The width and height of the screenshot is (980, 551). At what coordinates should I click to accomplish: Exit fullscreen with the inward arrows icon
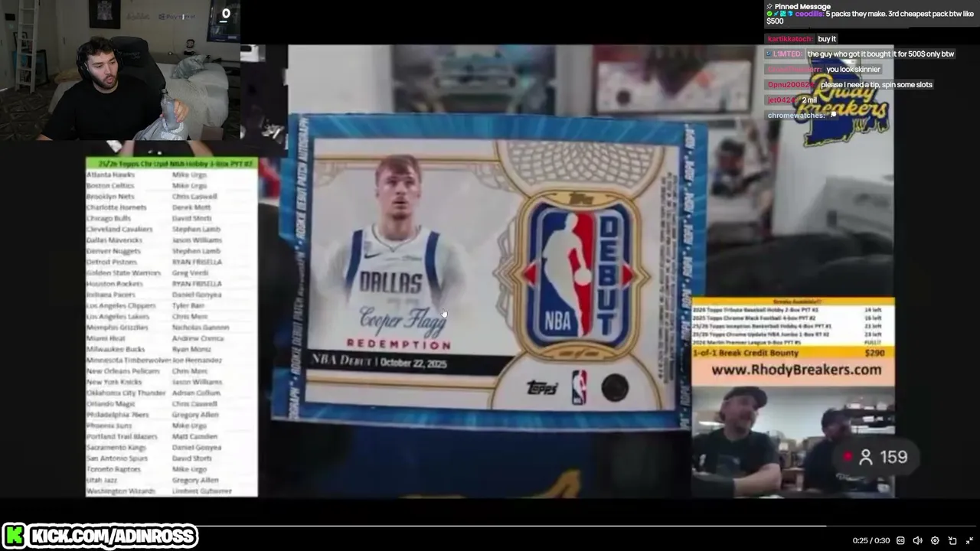click(969, 540)
